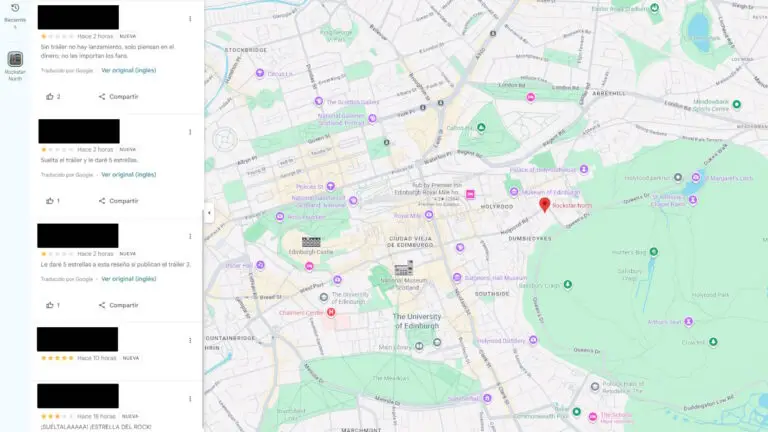Viewport: 768px width, 432px height.
Task: Click the Salisbury Crags park marker
Action: [x=567, y=284]
